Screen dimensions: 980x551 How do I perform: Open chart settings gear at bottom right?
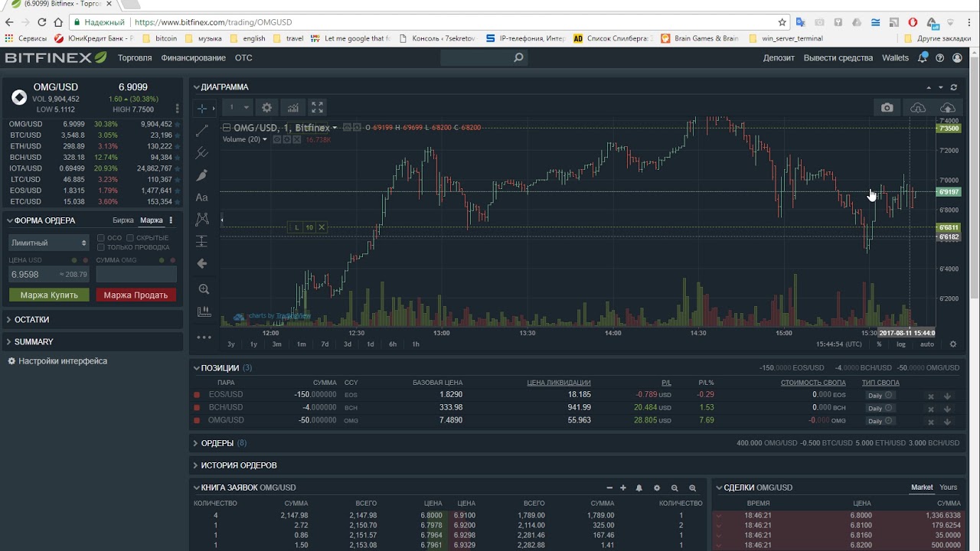pos(953,344)
